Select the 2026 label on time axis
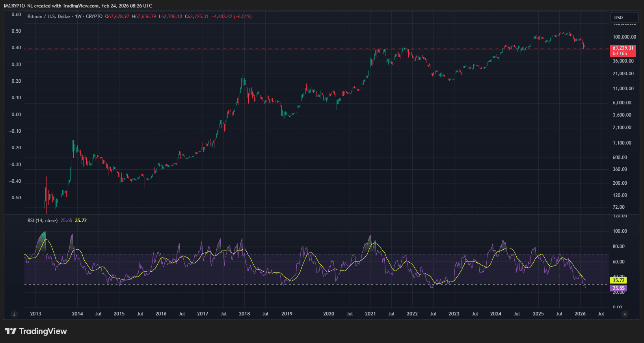Viewport: 644px width, 343px height. click(580, 314)
